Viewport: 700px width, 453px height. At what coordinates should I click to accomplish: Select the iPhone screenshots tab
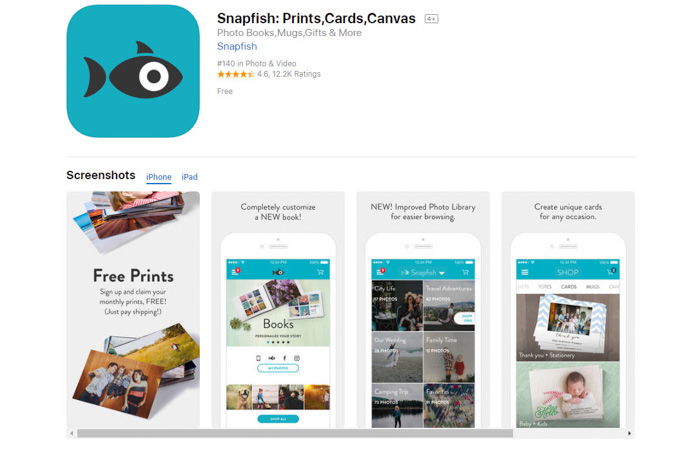click(x=158, y=177)
